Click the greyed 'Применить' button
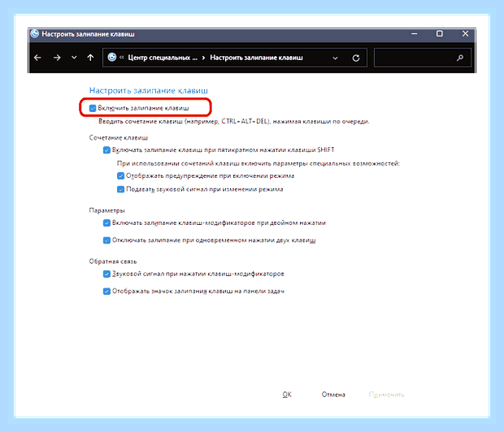This screenshot has width=504, height=432. pyautogui.click(x=386, y=395)
